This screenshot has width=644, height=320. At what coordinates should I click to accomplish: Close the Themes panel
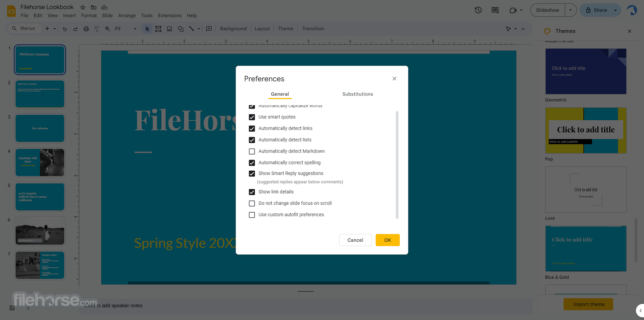[629, 31]
